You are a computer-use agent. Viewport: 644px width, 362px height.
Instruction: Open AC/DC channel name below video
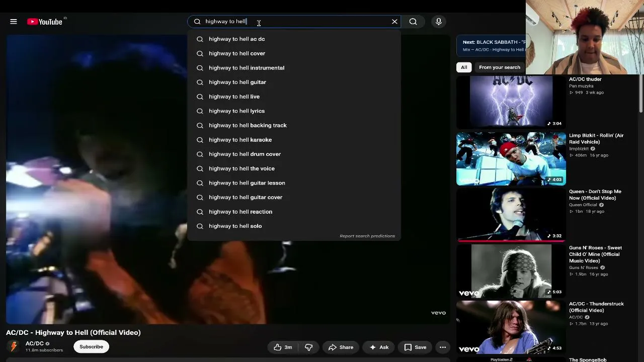[x=35, y=344]
